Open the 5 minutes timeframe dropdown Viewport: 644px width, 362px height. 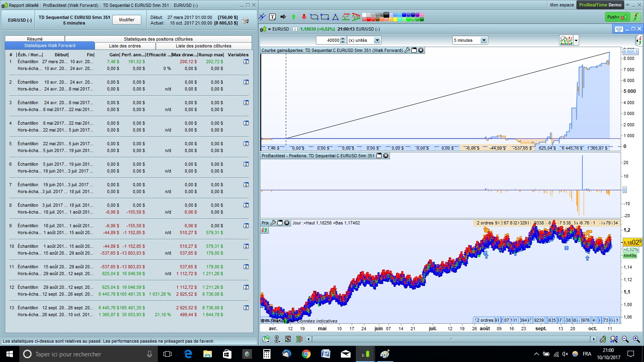[x=484, y=40]
